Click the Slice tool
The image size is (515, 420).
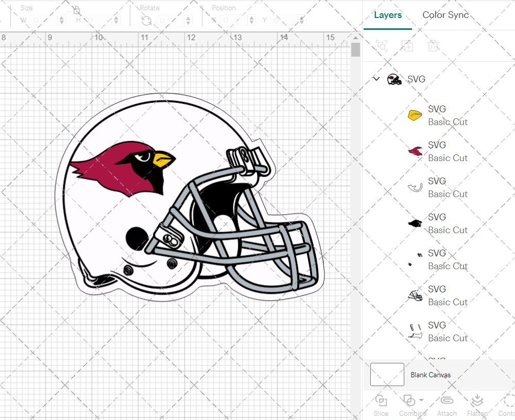(381, 406)
